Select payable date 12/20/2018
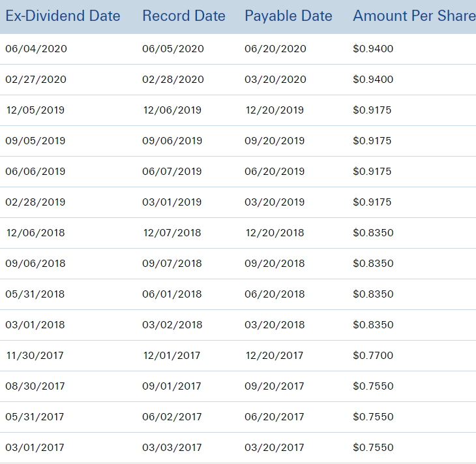 (x=275, y=233)
